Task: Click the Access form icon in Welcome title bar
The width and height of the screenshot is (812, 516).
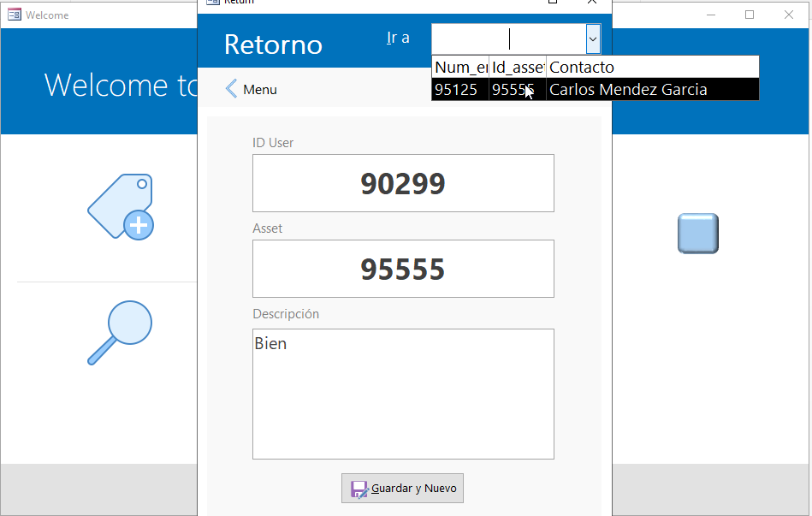Action: coord(15,15)
